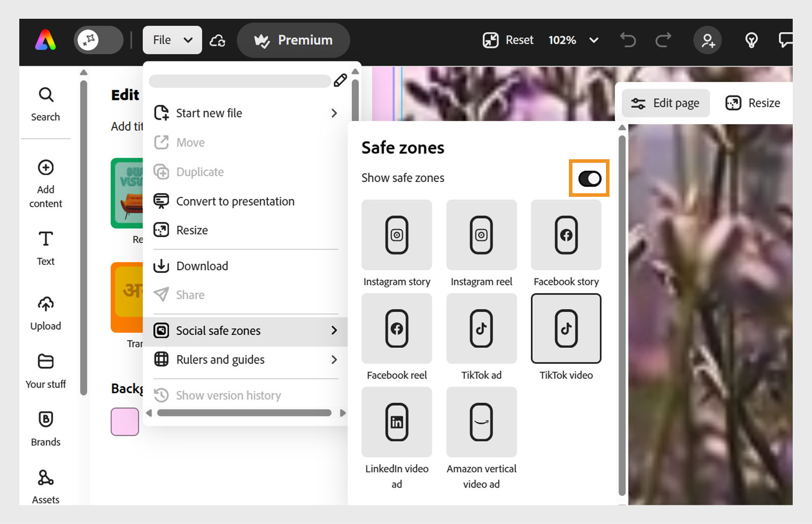812x524 pixels.
Task: Open the Upload panel
Action: point(45,313)
